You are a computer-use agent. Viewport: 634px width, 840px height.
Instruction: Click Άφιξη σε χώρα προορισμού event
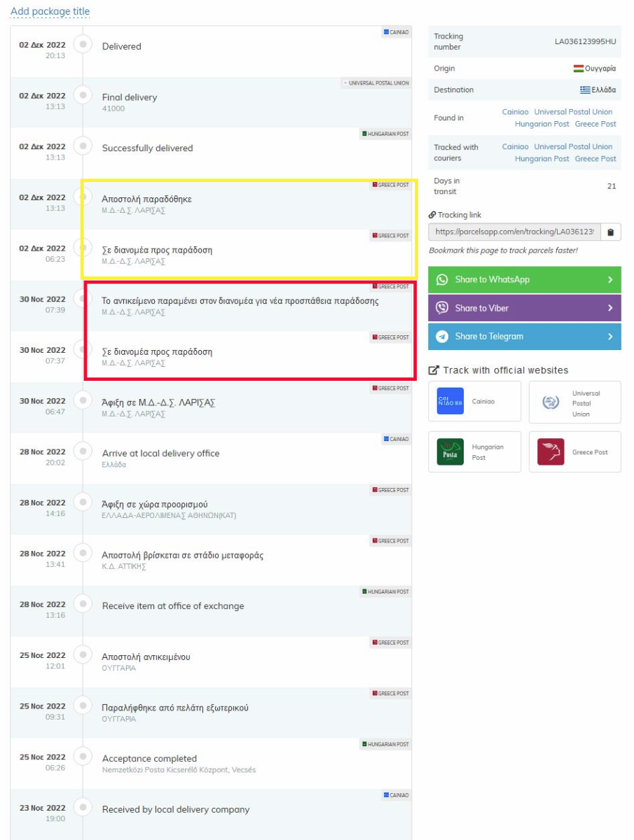(x=155, y=505)
